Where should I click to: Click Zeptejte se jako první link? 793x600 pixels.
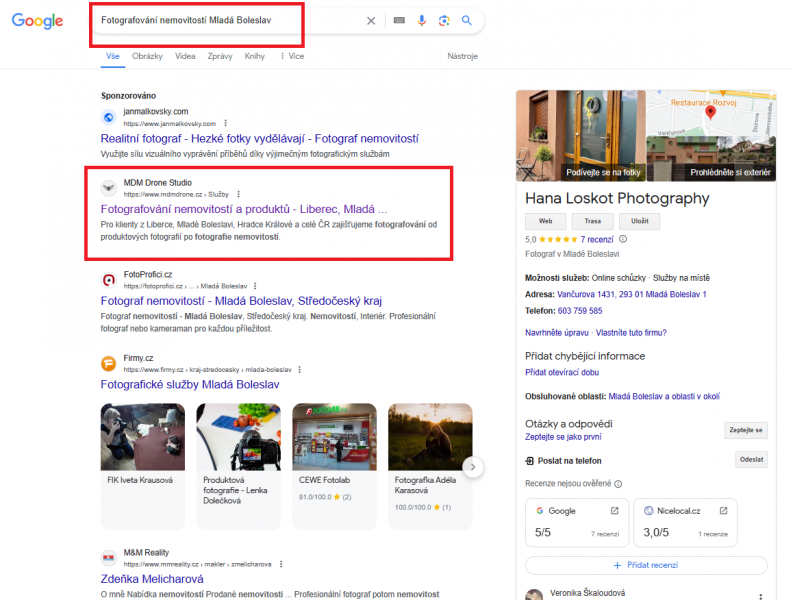(x=563, y=437)
